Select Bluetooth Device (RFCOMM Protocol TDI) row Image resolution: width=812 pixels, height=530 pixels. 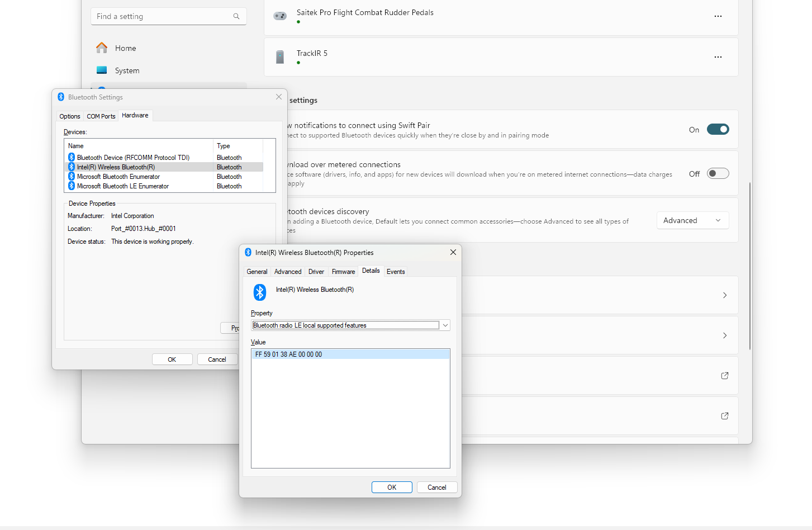(x=165, y=157)
